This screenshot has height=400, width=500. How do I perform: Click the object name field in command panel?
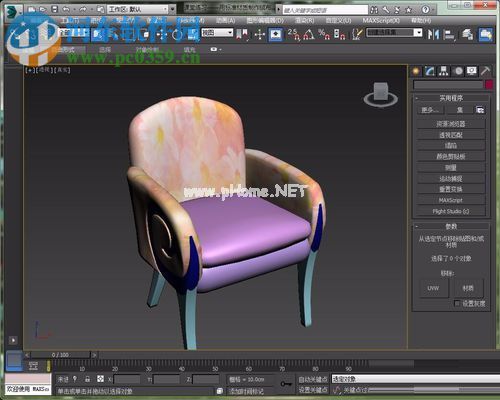pyautogui.click(x=448, y=85)
